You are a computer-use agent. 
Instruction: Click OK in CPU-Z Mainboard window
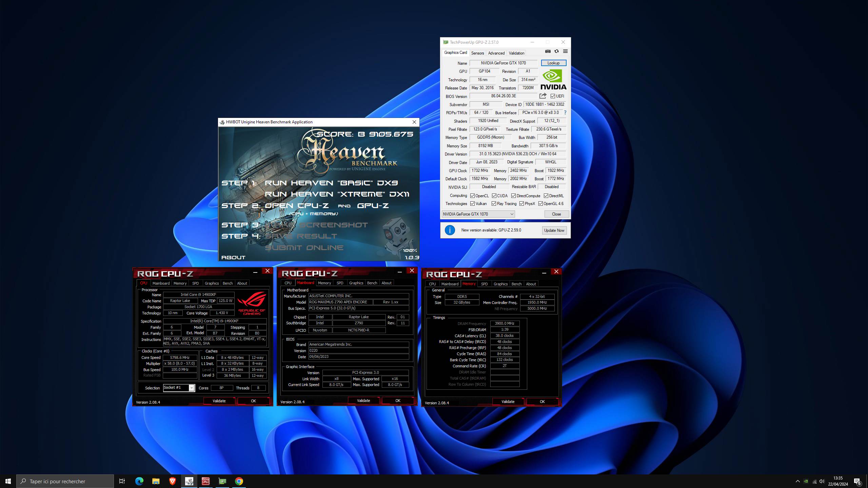coord(398,401)
